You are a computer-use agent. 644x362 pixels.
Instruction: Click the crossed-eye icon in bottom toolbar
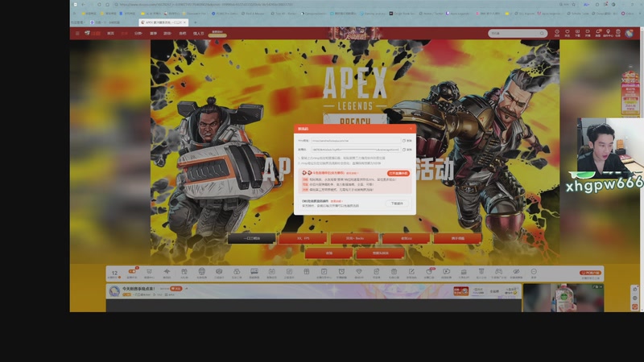coord(516,273)
